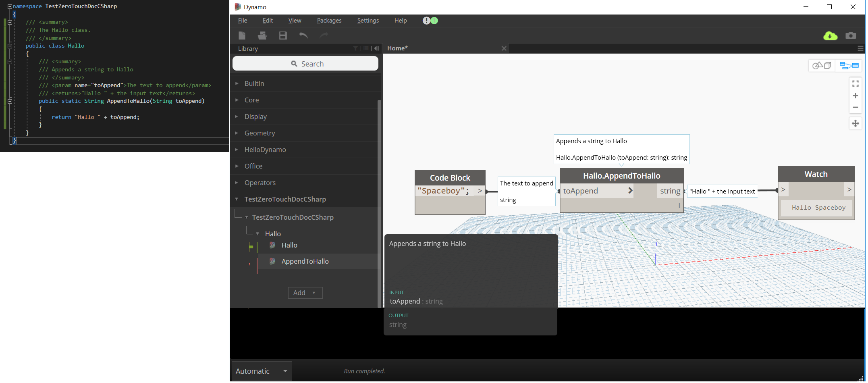Click the Watch node input port arrow
The image size is (868, 383).
coord(783,189)
